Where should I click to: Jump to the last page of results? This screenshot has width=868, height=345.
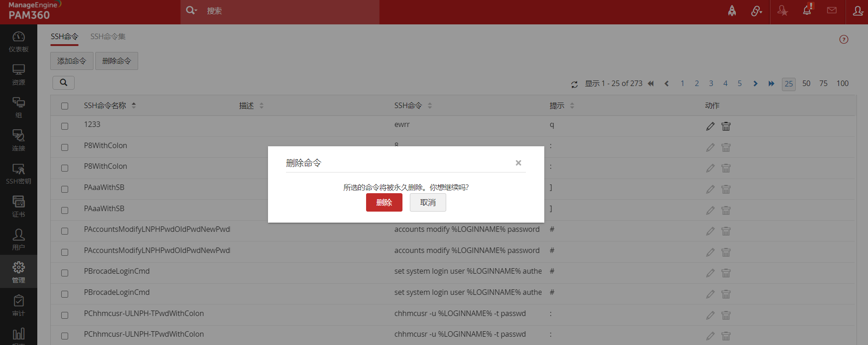pos(771,84)
